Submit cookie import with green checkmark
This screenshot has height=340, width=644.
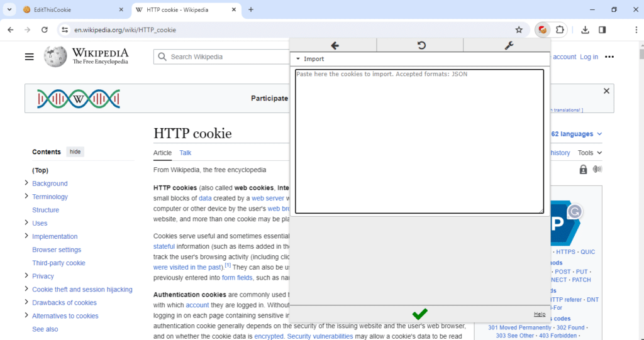pyautogui.click(x=419, y=314)
